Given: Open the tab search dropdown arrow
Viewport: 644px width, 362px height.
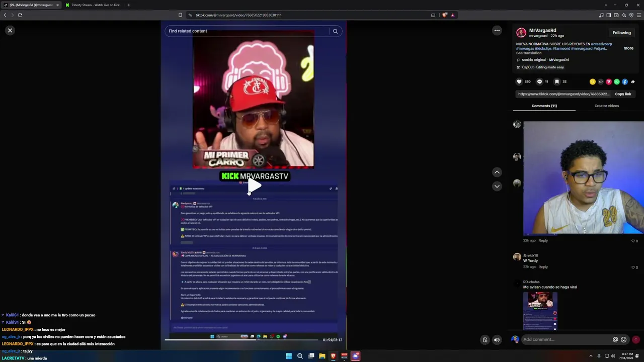Looking at the screenshot, I should click(606, 5).
